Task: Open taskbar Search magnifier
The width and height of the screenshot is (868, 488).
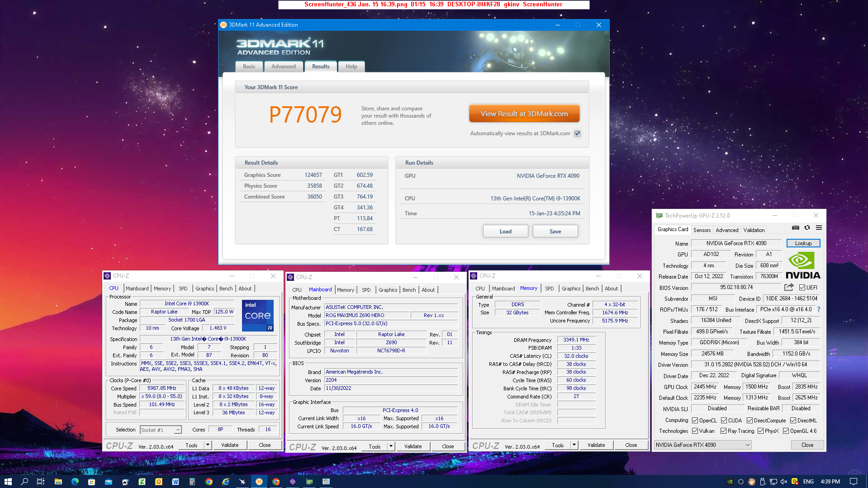Action: [x=24, y=482]
